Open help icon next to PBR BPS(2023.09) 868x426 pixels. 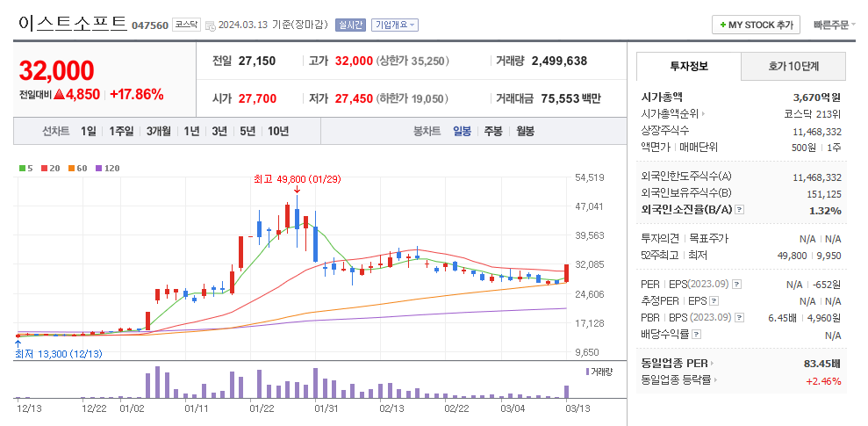coord(740,317)
